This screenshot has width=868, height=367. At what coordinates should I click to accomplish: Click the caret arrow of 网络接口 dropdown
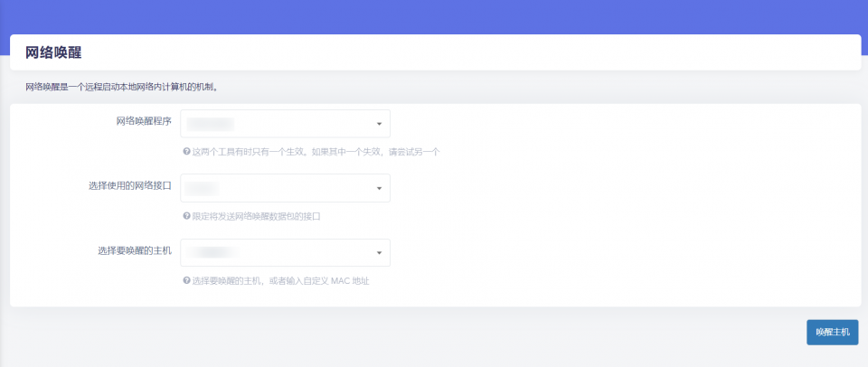pos(379,189)
